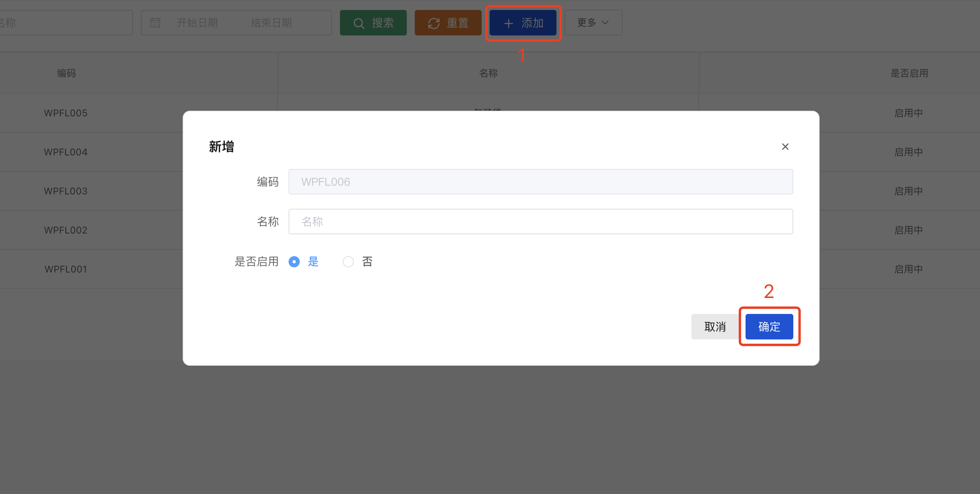Click the magnifier icon on the 搜索 button
The height and width of the screenshot is (494, 980).
click(x=359, y=24)
